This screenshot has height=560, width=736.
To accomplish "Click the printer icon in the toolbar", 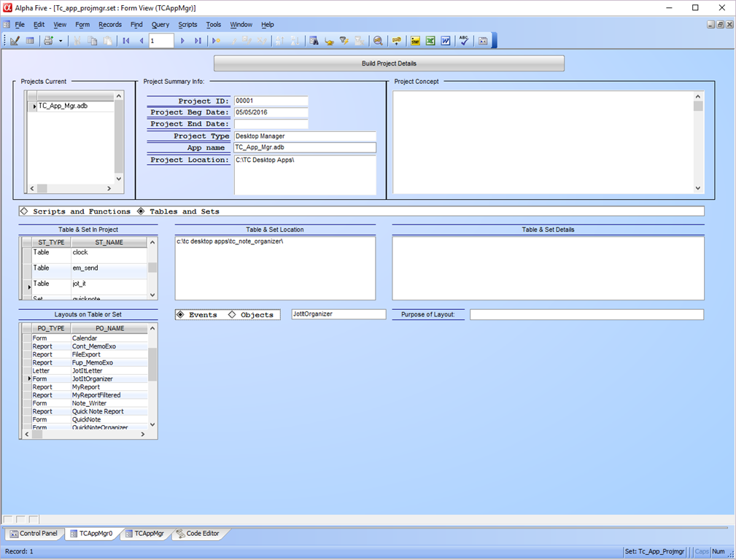I will [x=48, y=41].
